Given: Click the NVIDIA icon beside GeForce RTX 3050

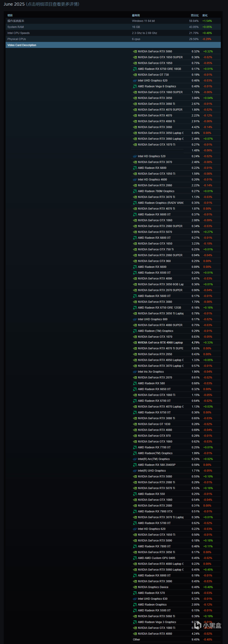Looking at the screenshot, I should click(x=135, y=98).
